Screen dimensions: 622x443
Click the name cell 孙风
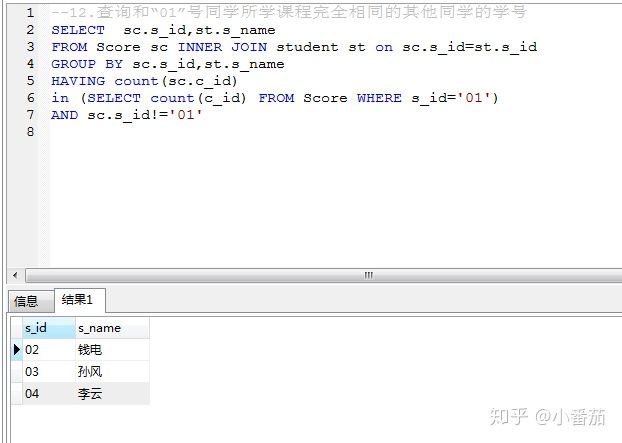click(112, 372)
